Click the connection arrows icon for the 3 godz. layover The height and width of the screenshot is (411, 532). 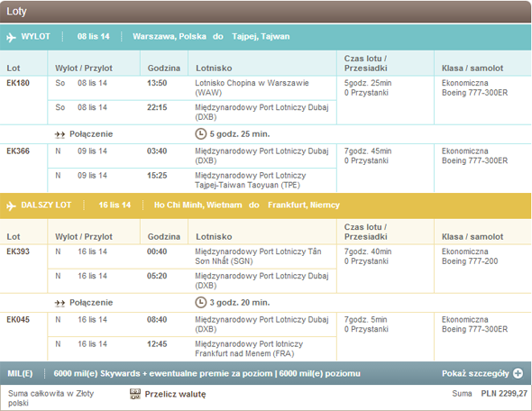(60, 303)
